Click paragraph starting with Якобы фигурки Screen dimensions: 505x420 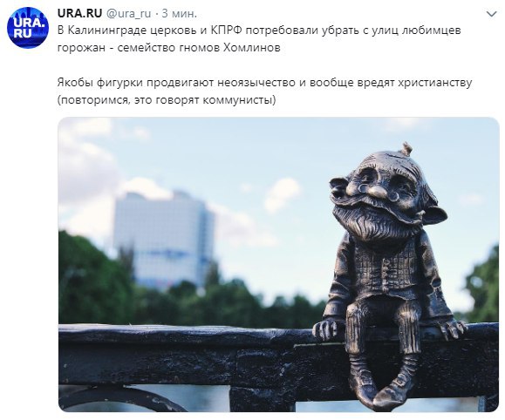(265, 91)
